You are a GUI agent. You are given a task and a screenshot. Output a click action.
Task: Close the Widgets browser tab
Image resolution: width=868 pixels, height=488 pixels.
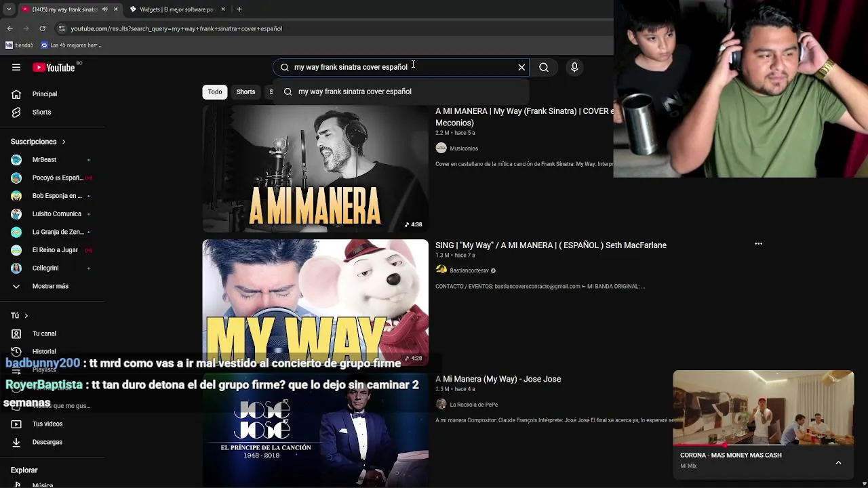pos(223,9)
